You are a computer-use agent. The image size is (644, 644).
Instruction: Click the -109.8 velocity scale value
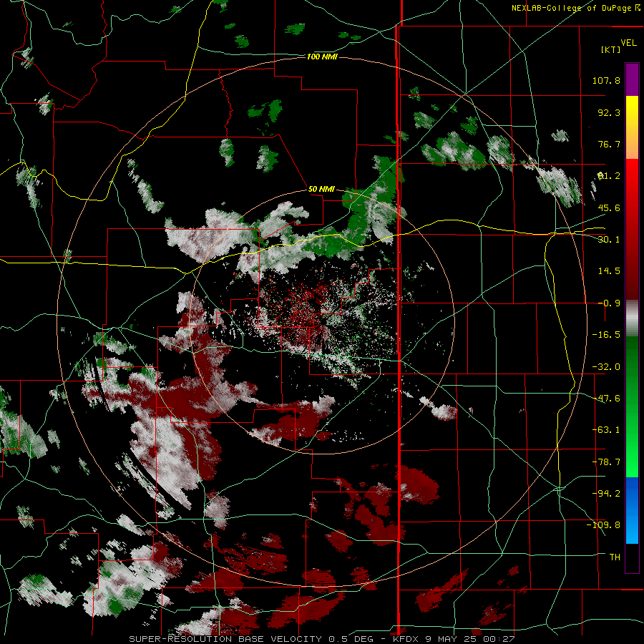603,525
